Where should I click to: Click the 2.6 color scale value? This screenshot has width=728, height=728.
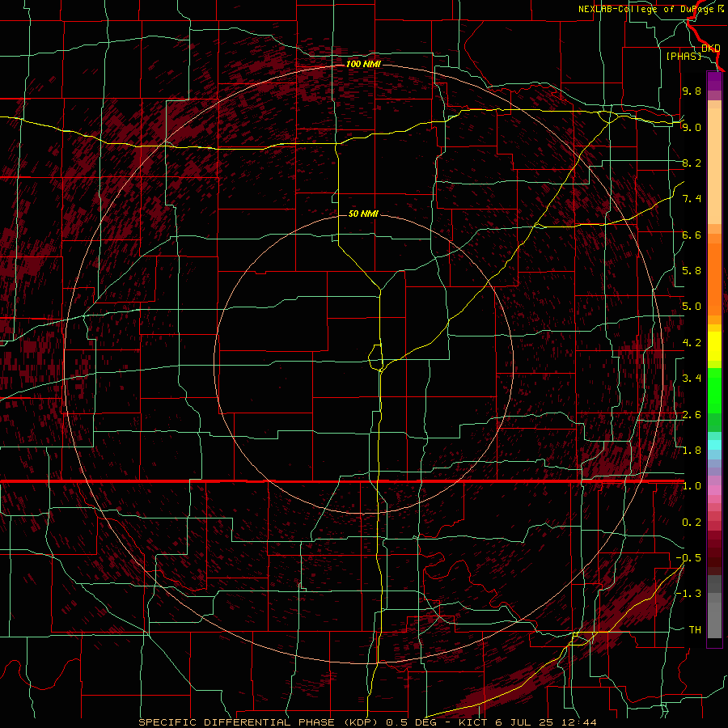[x=692, y=415]
